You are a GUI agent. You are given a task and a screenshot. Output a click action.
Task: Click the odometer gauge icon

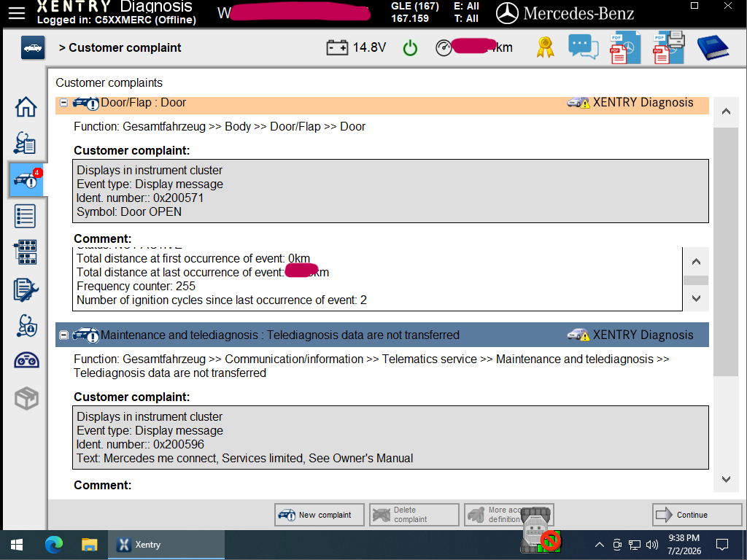pos(444,48)
